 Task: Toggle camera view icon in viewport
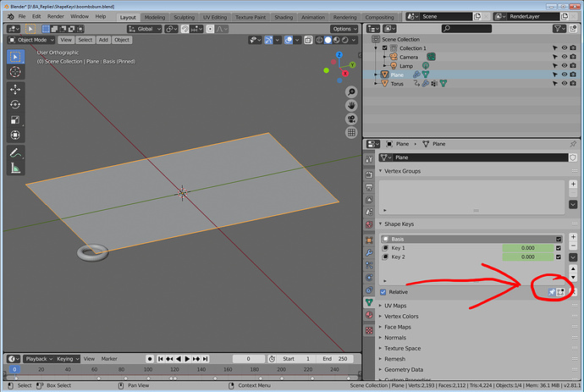pos(351,119)
